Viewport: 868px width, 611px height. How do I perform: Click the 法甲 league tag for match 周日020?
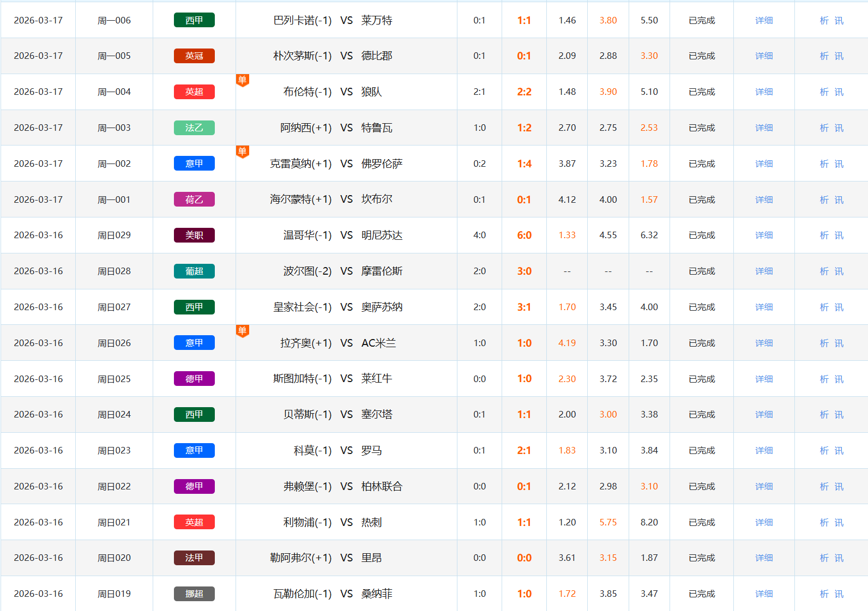click(194, 558)
